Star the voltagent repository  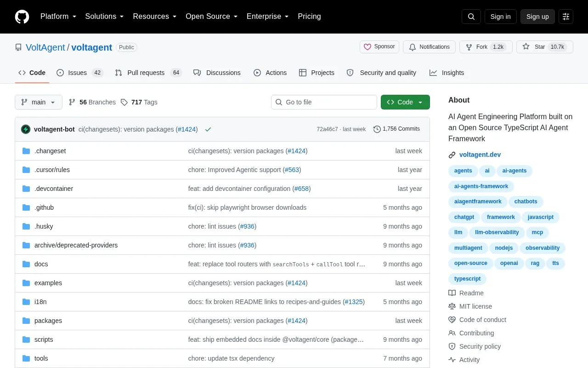pos(545,47)
